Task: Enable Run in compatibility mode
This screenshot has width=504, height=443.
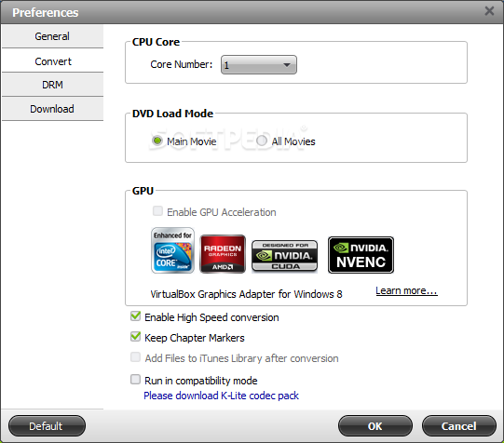Action: point(135,380)
